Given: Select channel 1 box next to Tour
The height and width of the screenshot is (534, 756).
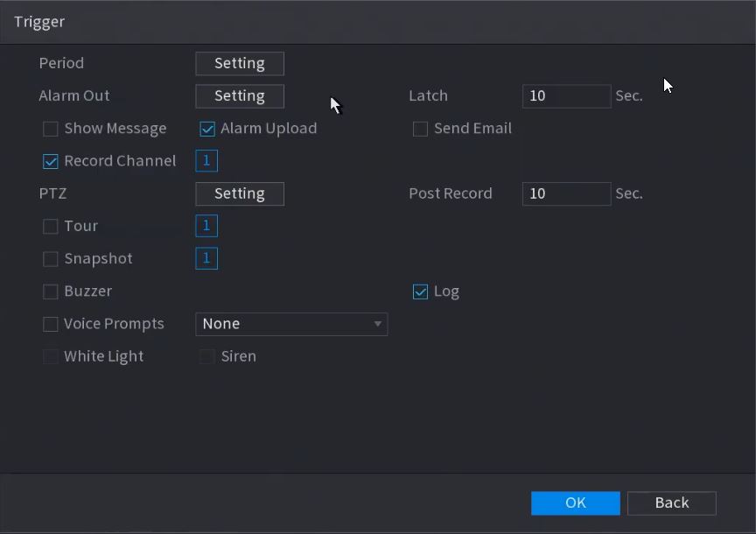Looking at the screenshot, I should (x=206, y=226).
